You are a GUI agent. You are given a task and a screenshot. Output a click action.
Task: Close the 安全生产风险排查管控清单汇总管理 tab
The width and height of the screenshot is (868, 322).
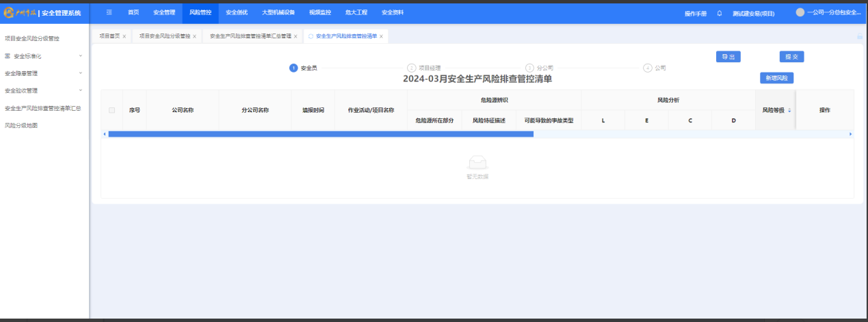[x=295, y=36]
